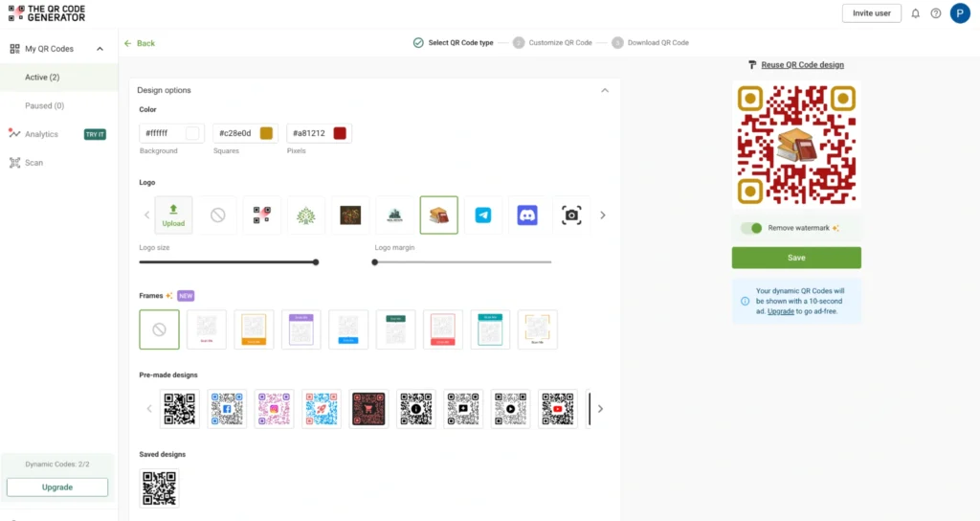
Task: Select the blue rocket pre-made design
Action: click(x=322, y=409)
